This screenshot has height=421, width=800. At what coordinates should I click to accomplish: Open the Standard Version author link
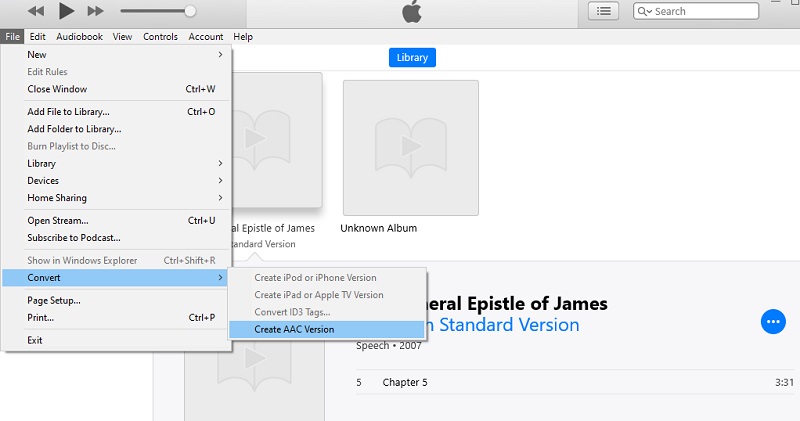tap(504, 325)
